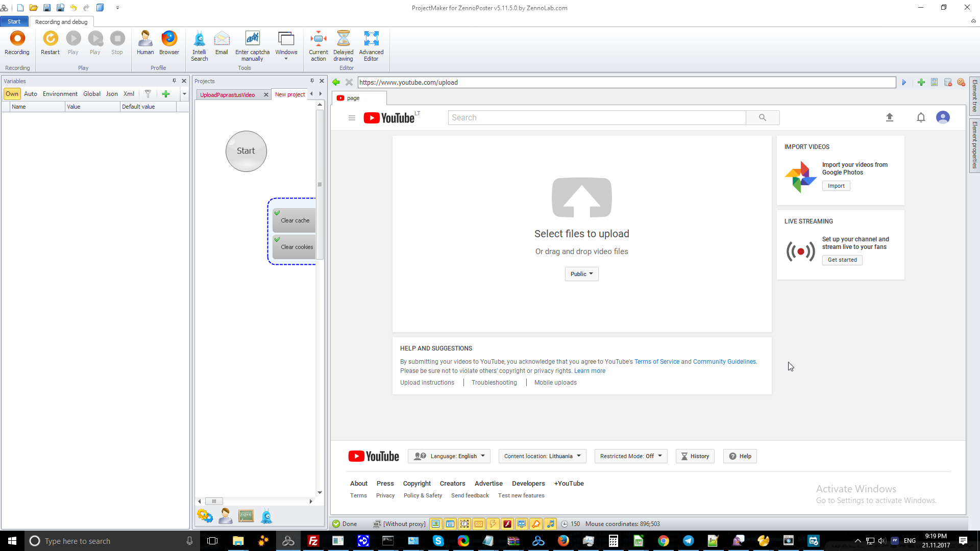The height and width of the screenshot is (551, 980).
Task: Click the browser URL address field
Action: pos(627,82)
